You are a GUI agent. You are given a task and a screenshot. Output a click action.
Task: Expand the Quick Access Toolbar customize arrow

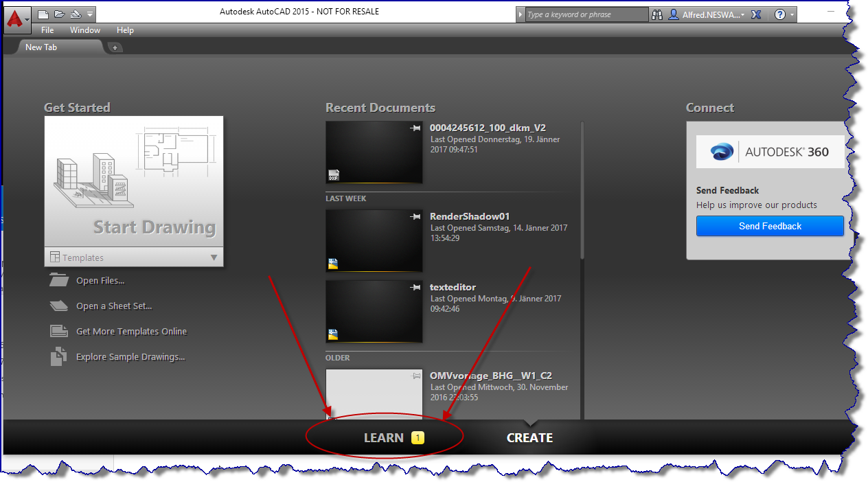coord(90,14)
